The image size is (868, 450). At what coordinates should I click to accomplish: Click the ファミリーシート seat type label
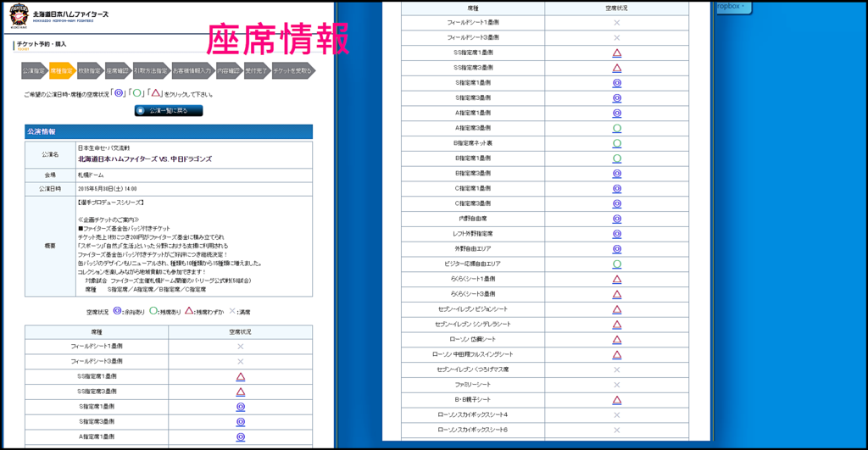473,385
